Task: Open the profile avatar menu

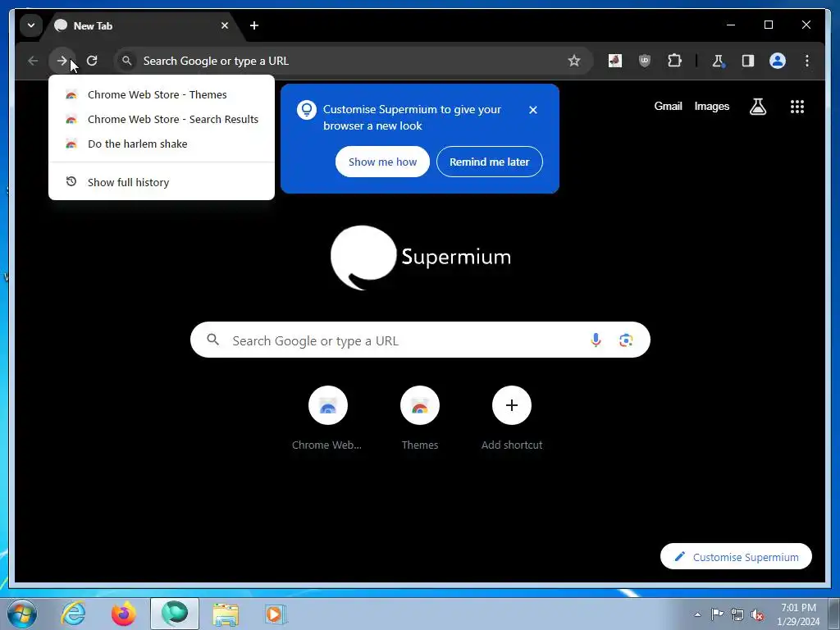Action: tap(778, 61)
